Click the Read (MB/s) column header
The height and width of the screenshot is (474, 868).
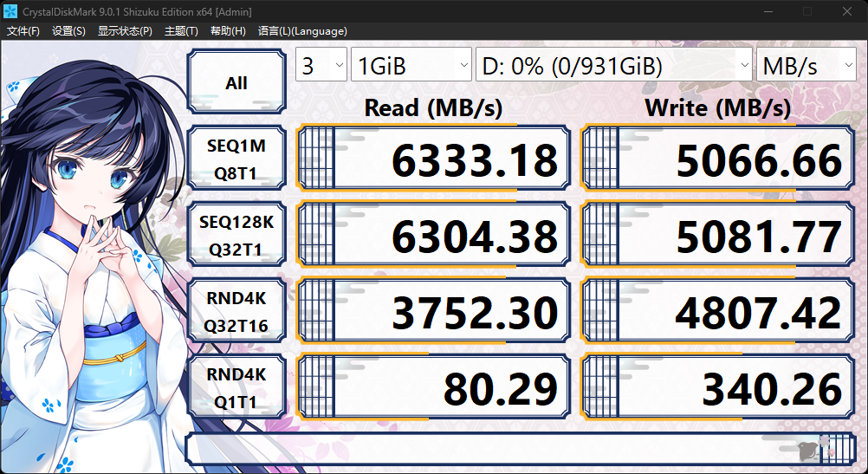point(433,107)
